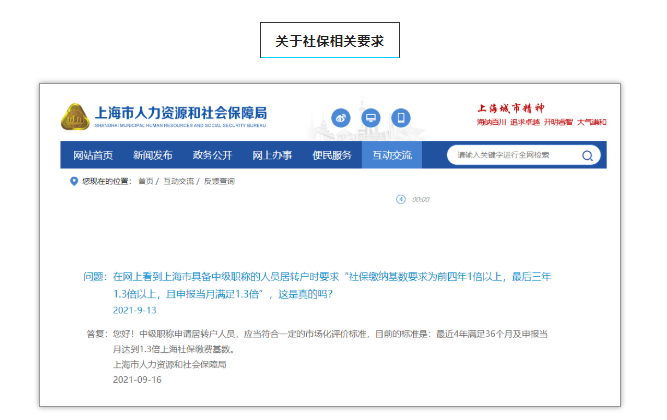Click the 关于社保相关要求 heading box
The width and height of the screenshot is (667, 420).
(x=330, y=40)
